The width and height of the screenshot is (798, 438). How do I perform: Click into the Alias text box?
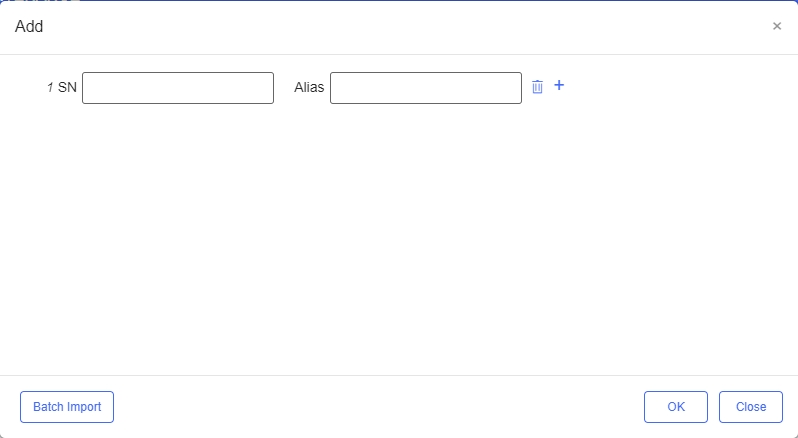(x=425, y=88)
